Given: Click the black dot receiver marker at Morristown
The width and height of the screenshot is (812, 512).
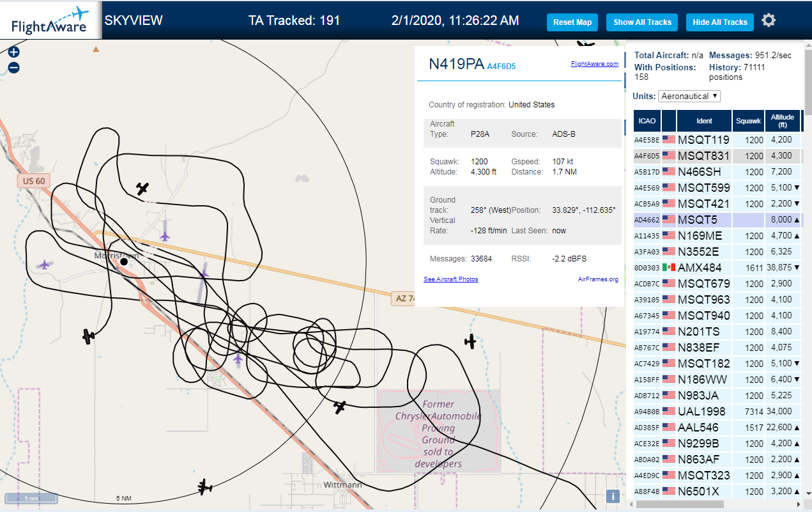Looking at the screenshot, I should point(124,261).
